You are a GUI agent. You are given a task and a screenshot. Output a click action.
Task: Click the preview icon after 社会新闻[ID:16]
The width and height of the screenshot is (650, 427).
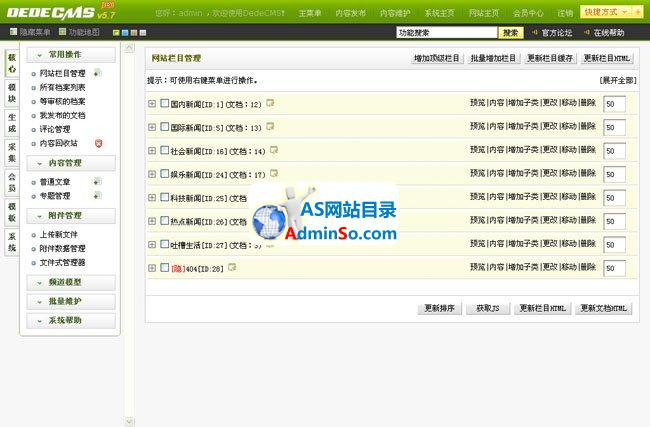[274, 150]
